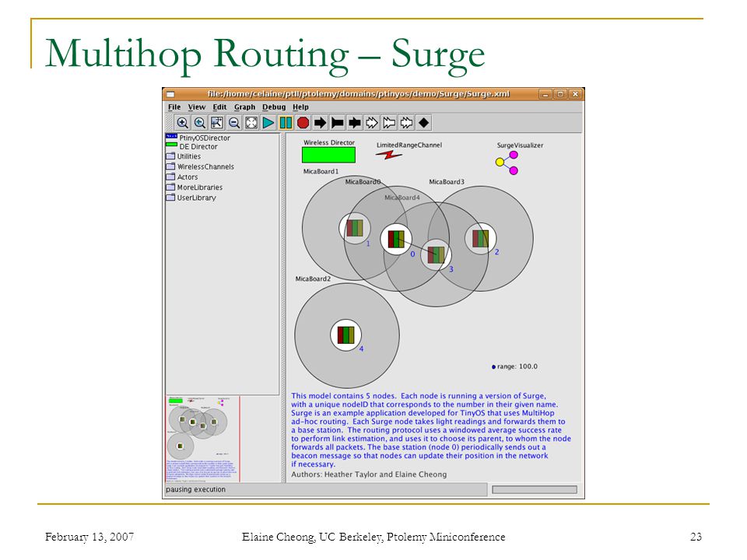Click the Zoom Out magnifier toolbar icon
Image resolution: width=747 pixels, height=560 pixels.
click(x=234, y=123)
